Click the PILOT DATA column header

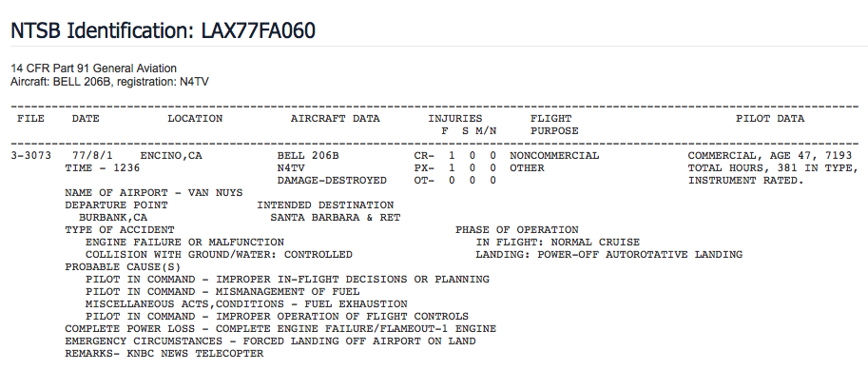(x=769, y=119)
